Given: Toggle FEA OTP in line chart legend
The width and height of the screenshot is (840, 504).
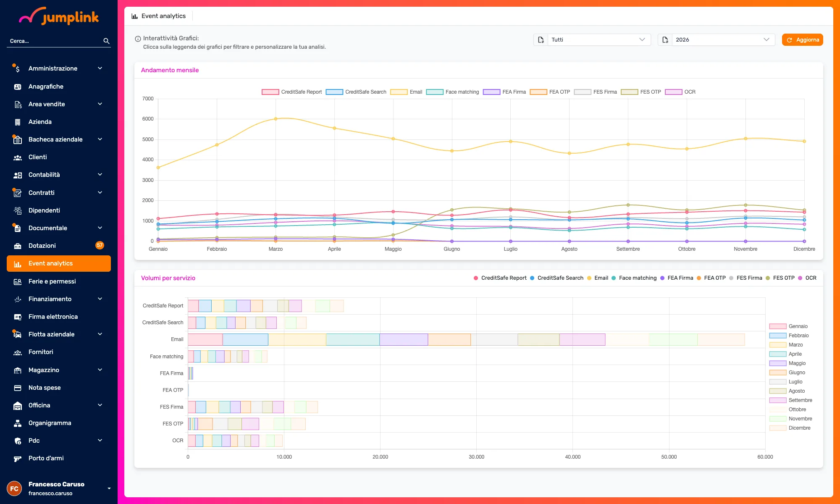Looking at the screenshot, I should click(x=550, y=92).
